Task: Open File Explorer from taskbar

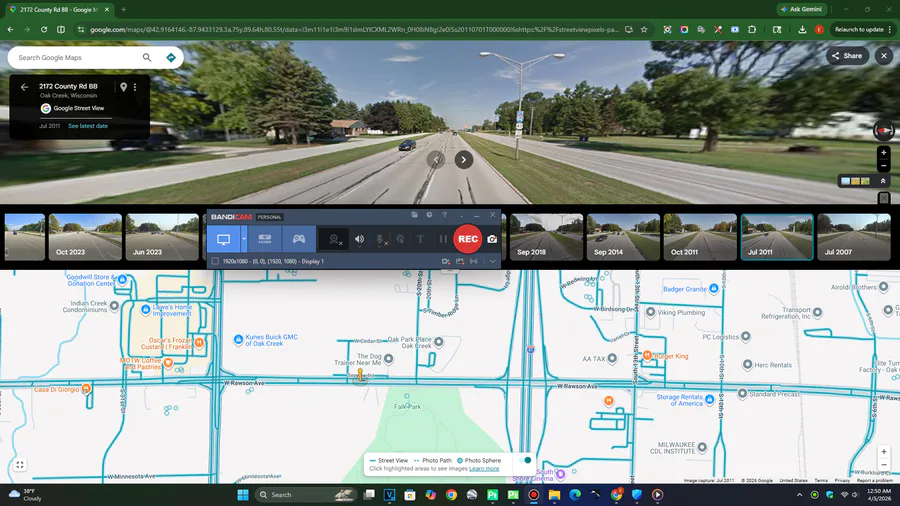Action: (x=554, y=495)
